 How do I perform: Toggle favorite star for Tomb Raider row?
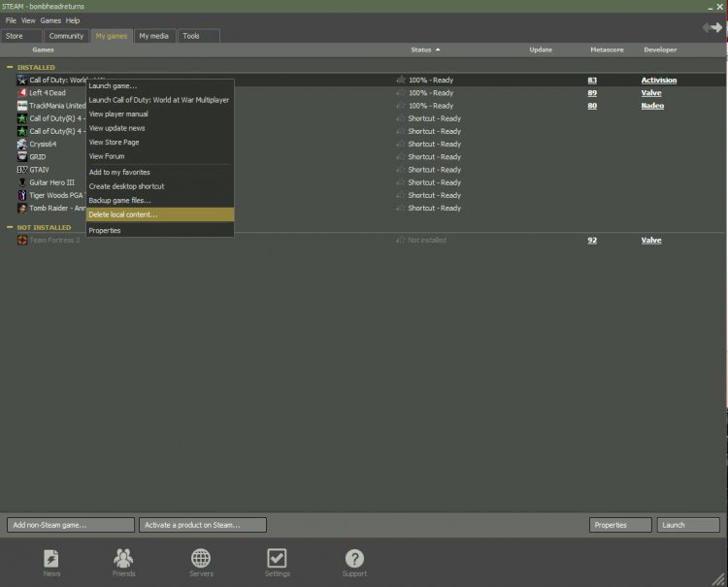(401, 209)
